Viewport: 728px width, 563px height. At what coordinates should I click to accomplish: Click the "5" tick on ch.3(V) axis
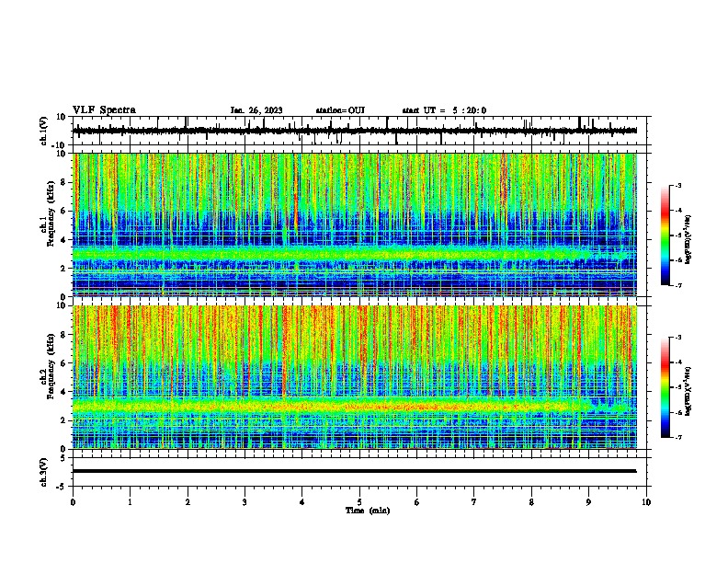[x=64, y=458]
